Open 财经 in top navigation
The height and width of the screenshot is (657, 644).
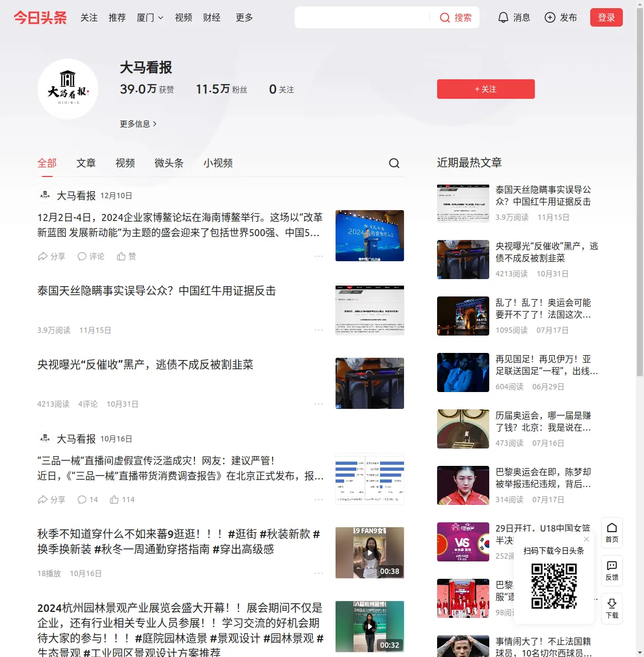(212, 17)
